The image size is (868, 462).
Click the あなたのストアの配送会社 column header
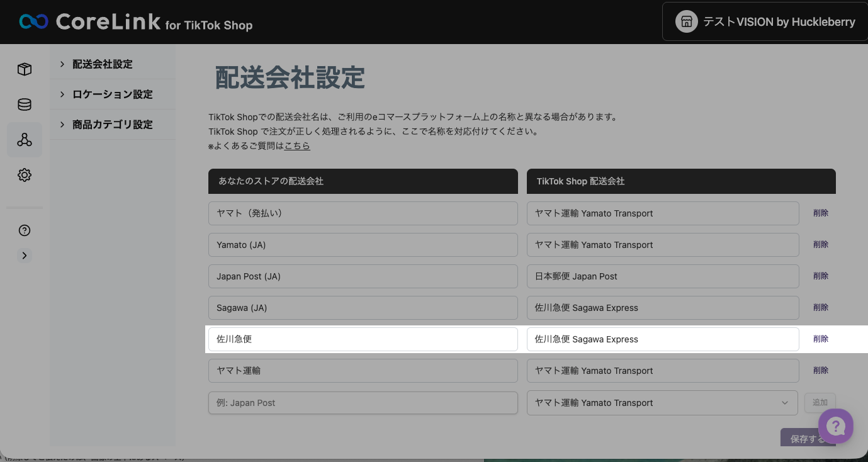[363, 181]
